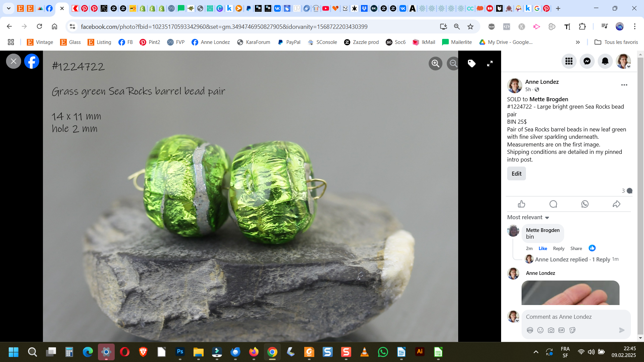This screenshot has width=644, height=362.
Task: Open the notifications bell
Action: [x=605, y=61]
